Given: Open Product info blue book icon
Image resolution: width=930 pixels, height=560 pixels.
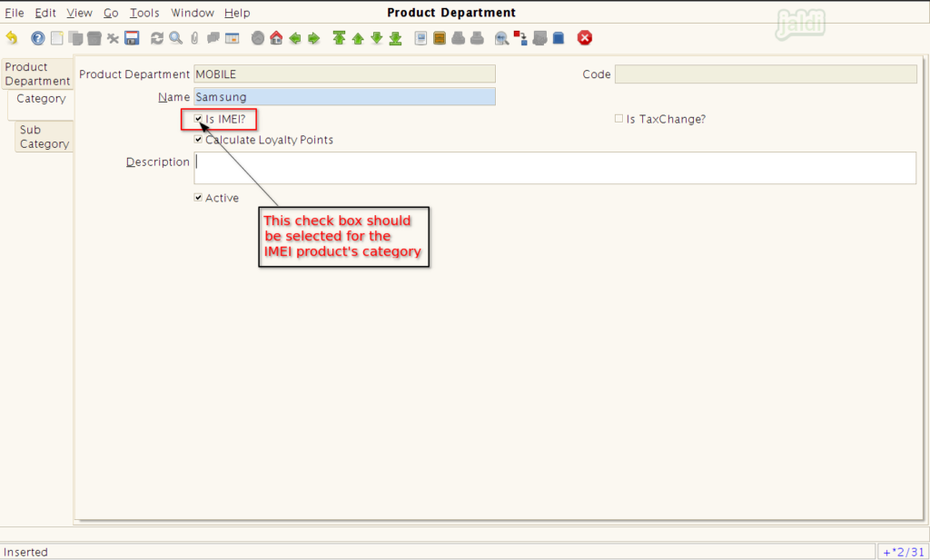Looking at the screenshot, I should coord(559,38).
